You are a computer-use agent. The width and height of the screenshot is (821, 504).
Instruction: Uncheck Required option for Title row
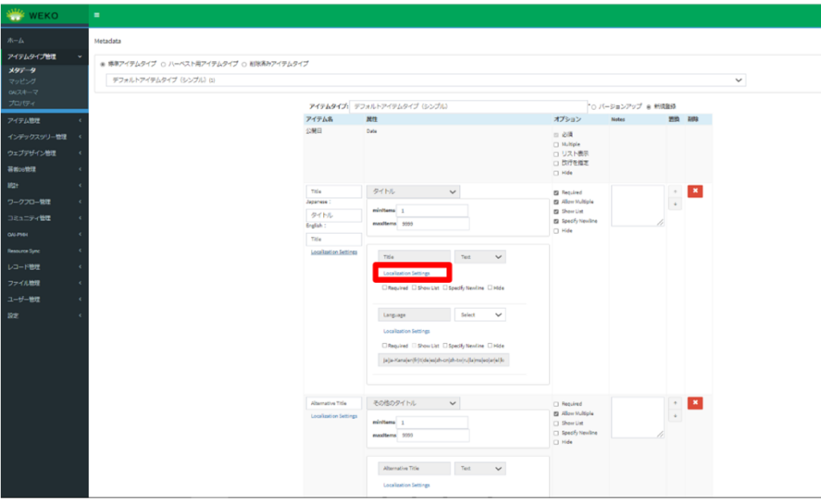(556, 193)
